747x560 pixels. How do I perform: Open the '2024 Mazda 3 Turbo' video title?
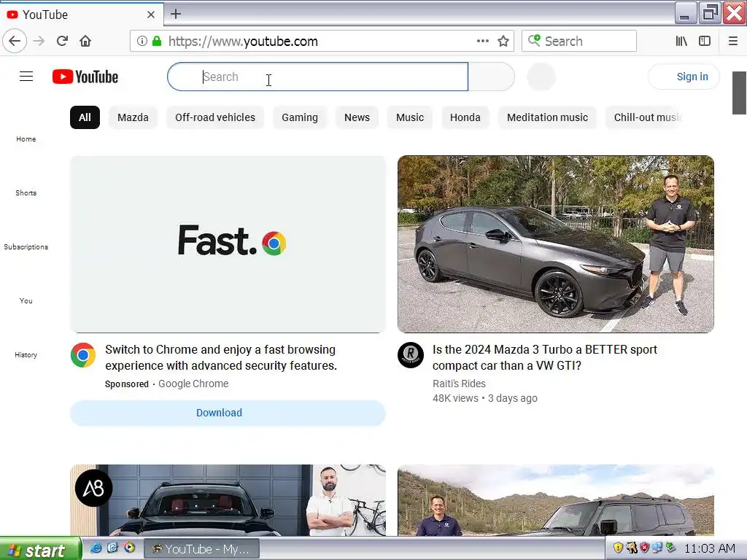coord(544,357)
